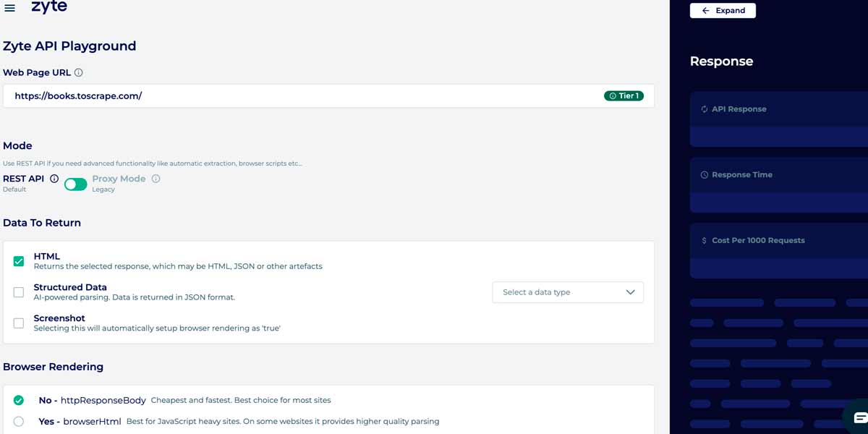Screen dimensions: 868x434
Task: Uncheck the HTML checkbox
Action: click(x=19, y=261)
